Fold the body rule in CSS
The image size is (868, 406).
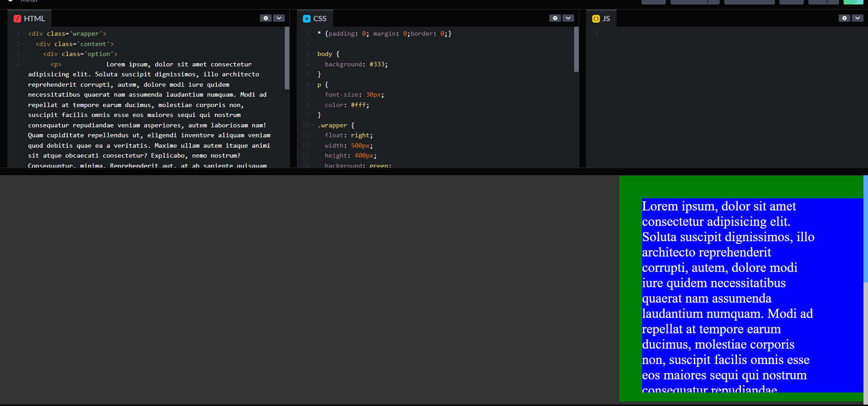click(313, 54)
